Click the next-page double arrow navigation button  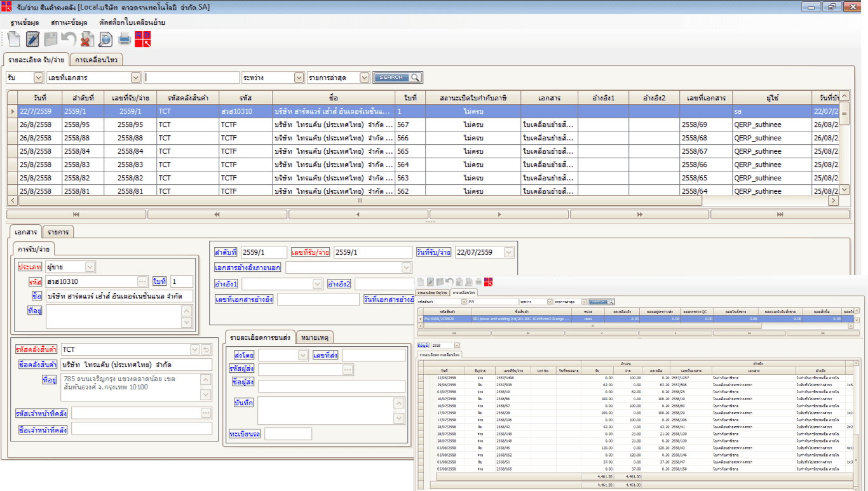(640, 215)
